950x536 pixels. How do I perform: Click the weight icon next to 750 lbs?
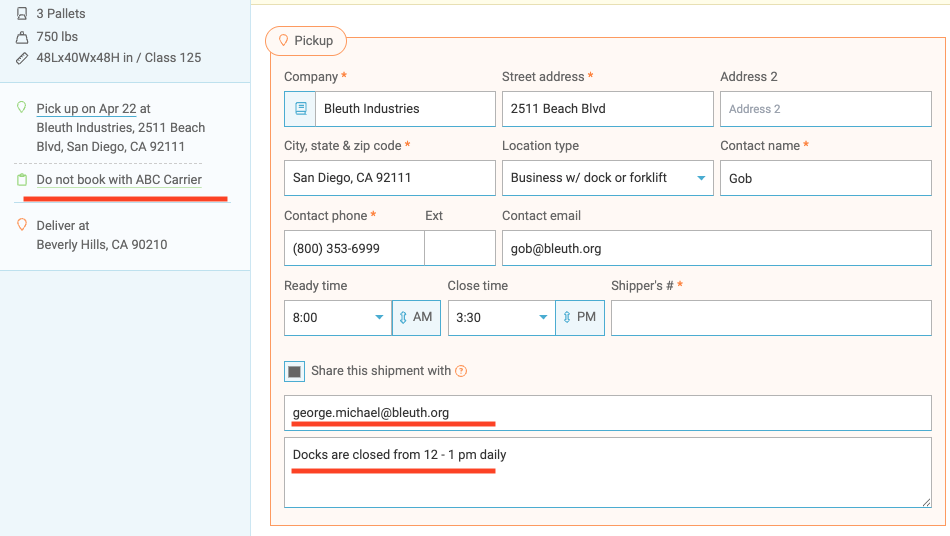point(22,37)
